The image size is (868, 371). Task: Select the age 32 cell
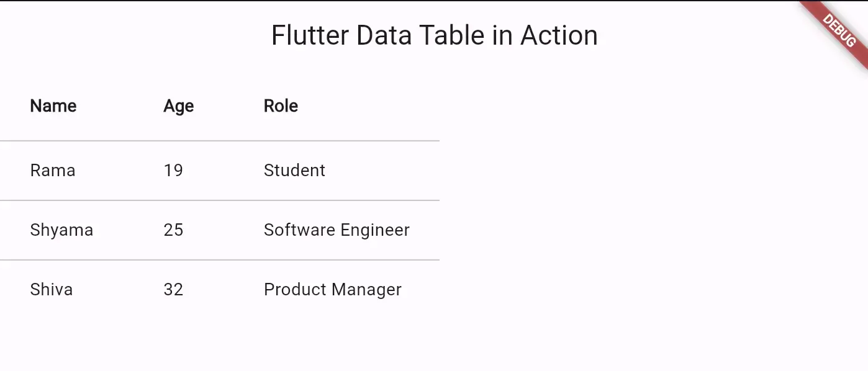(x=173, y=290)
